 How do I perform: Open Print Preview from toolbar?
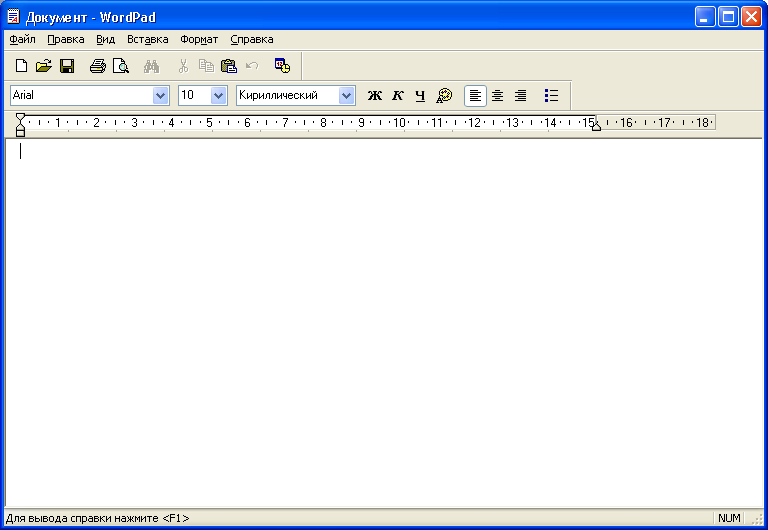click(x=121, y=66)
